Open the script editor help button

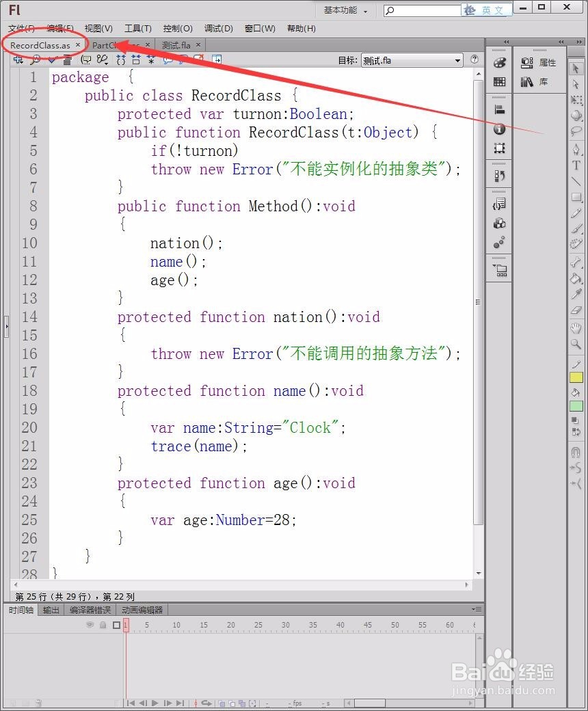[x=475, y=59]
